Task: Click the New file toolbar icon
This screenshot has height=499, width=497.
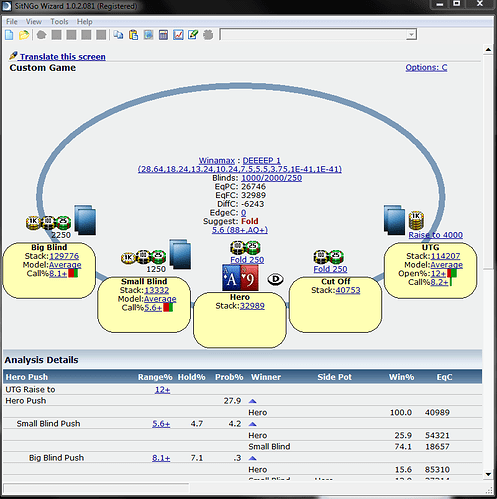Action: click(9, 35)
